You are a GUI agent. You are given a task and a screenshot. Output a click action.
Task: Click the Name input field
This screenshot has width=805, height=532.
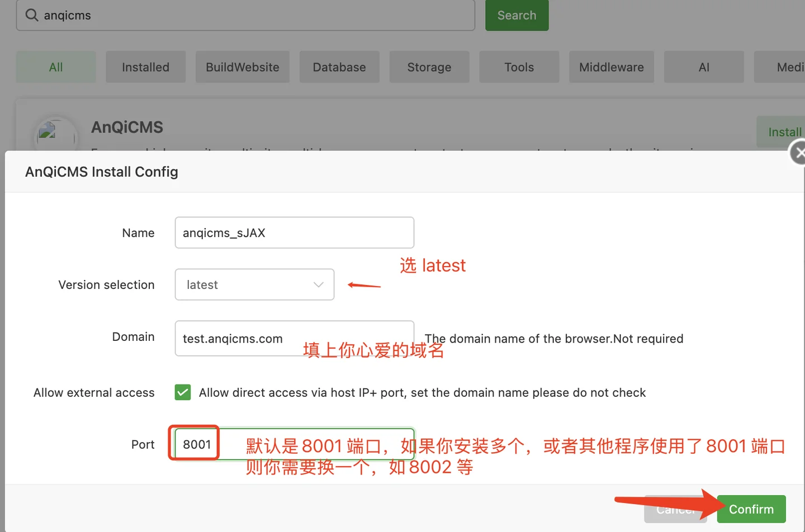pyautogui.click(x=295, y=232)
